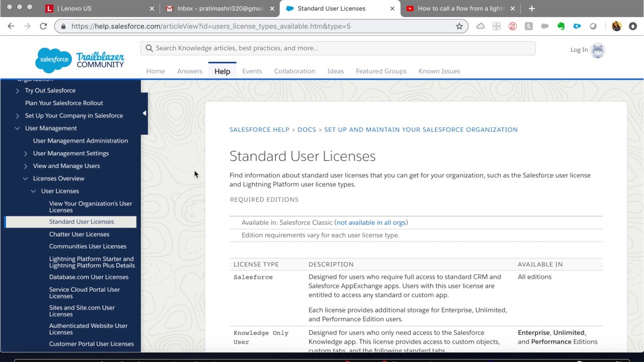This screenshot has width=644, height=362.
Task: Open Authenticated Website User Licenses
Action: 89,329
